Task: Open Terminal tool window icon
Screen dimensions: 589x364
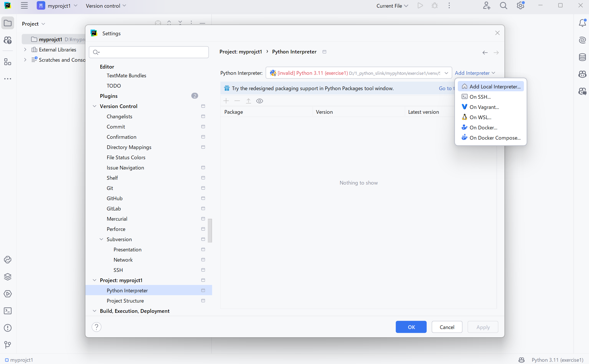Action: pyautogui.click(x=8, y=311)
